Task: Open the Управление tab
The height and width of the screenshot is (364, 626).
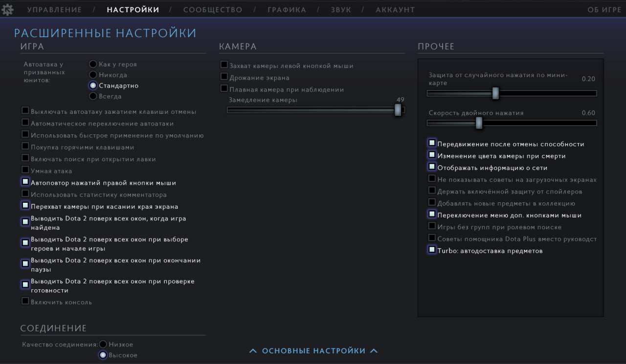Action: [x=54, y=10]
